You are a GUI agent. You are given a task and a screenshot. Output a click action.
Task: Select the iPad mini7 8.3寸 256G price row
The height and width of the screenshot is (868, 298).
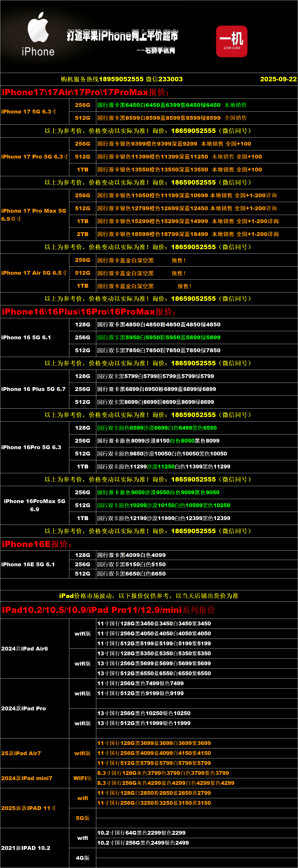pos(166,783)
